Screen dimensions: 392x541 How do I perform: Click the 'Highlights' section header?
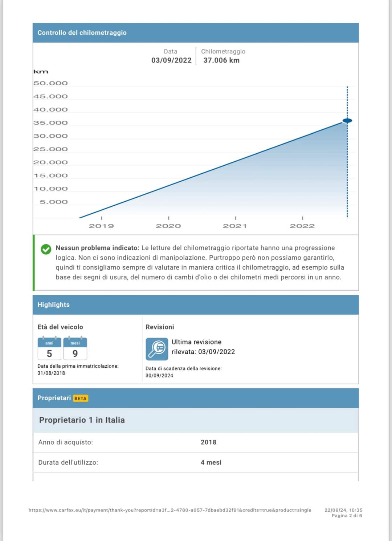tap(53, 305)
